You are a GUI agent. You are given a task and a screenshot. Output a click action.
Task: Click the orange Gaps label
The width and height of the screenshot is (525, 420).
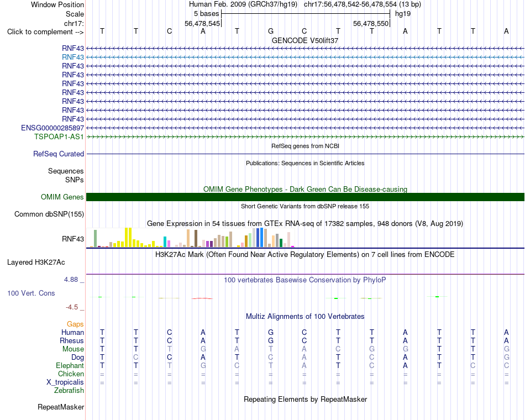(x=75, y=324)
